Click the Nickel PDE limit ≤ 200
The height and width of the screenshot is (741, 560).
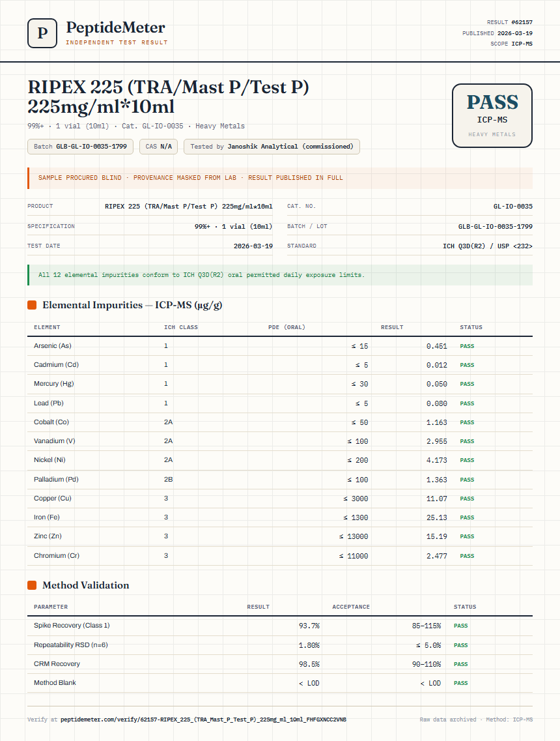click(x=357, y=460)
